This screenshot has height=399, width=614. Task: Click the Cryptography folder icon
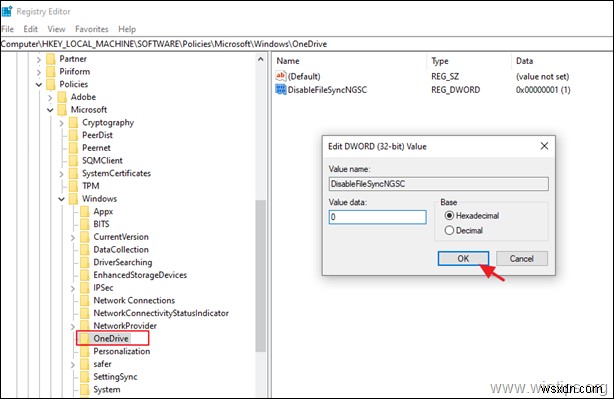pos(74,123)
